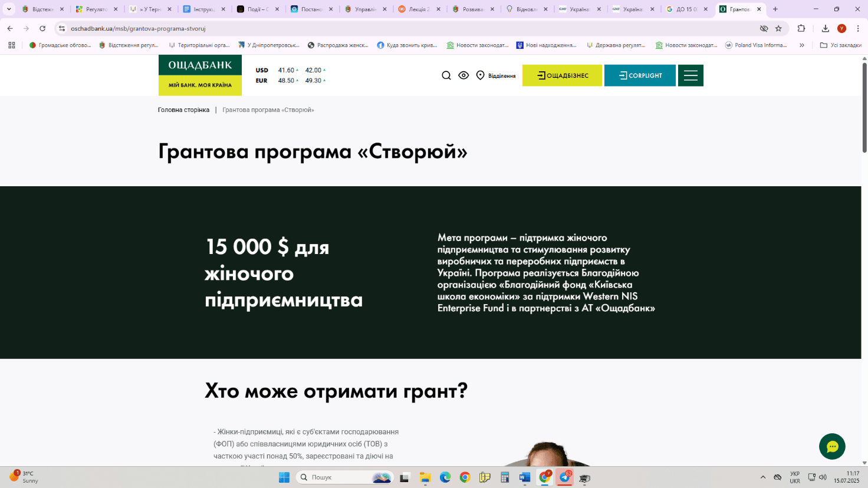Open the clock and date panel
The height and width of the screenshot is (488, 868).
point(847,477)
